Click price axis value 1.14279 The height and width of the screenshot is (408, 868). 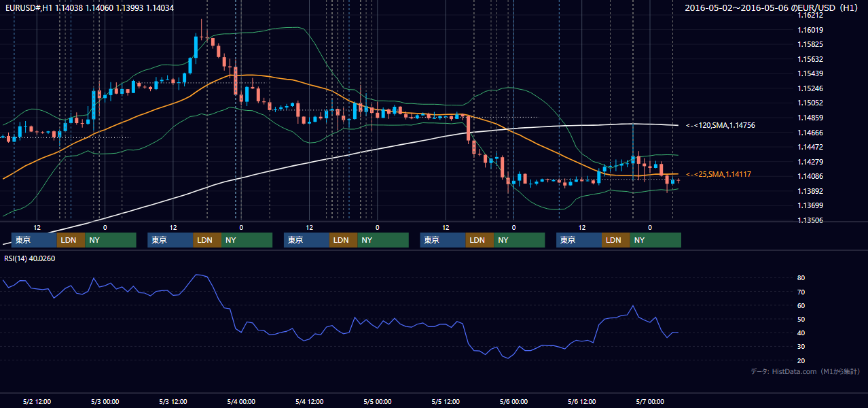tap(810, 162)
